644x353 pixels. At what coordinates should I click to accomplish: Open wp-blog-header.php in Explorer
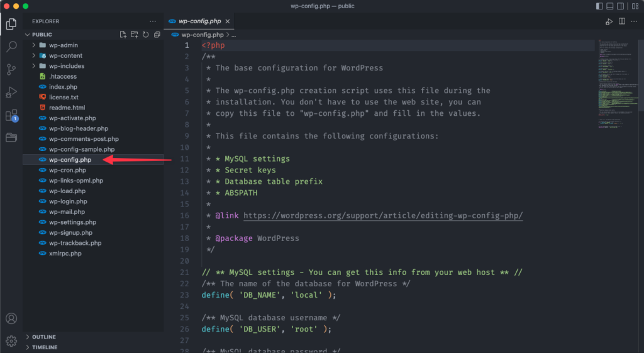pyautogui.click(x=93, y=128)
